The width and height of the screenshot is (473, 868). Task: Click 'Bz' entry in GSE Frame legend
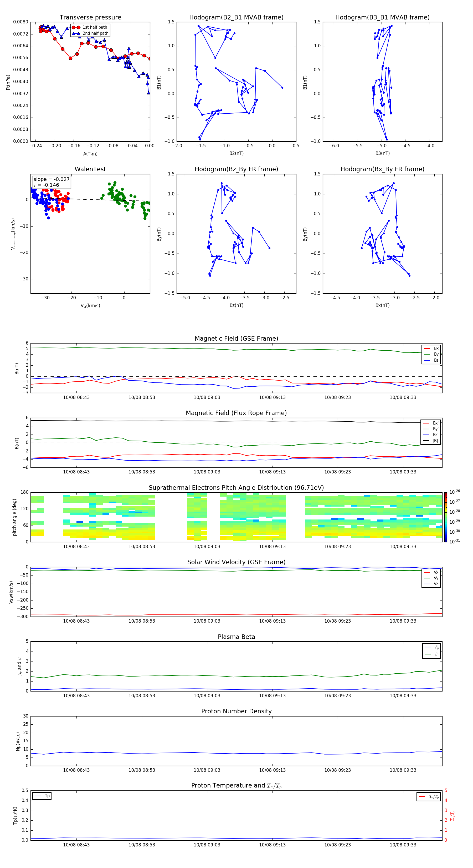pos(431,360)
